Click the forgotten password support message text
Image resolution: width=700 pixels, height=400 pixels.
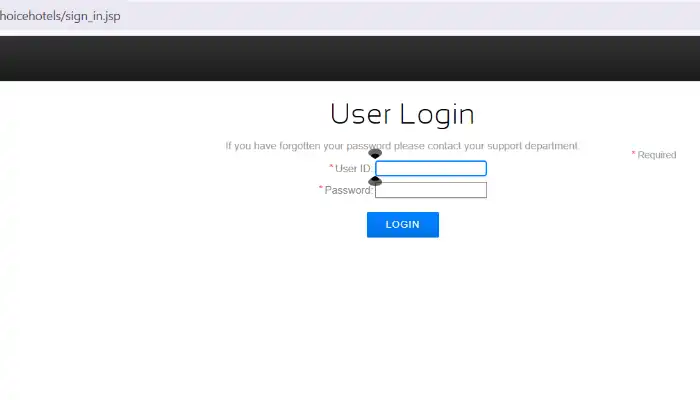[x=402, y=146]
